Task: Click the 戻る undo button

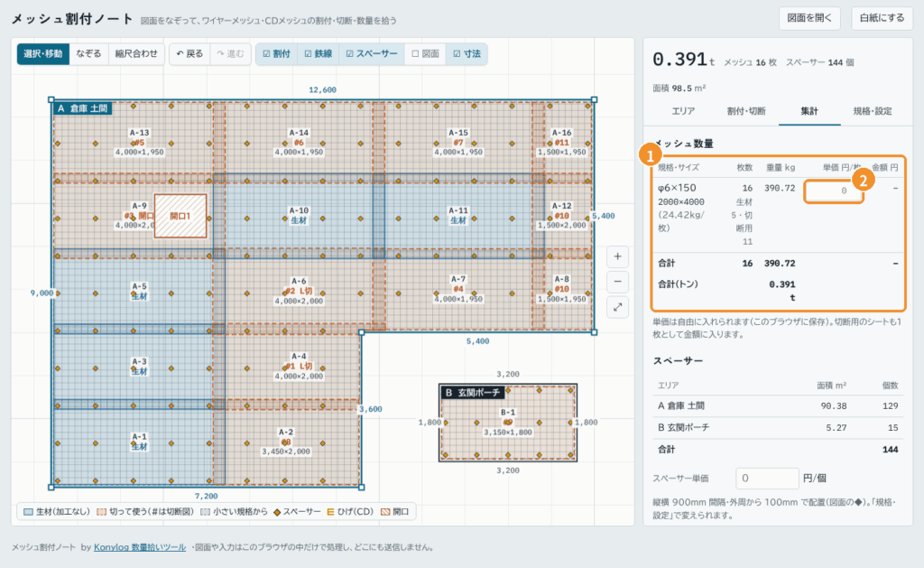Action: (189, 53)
